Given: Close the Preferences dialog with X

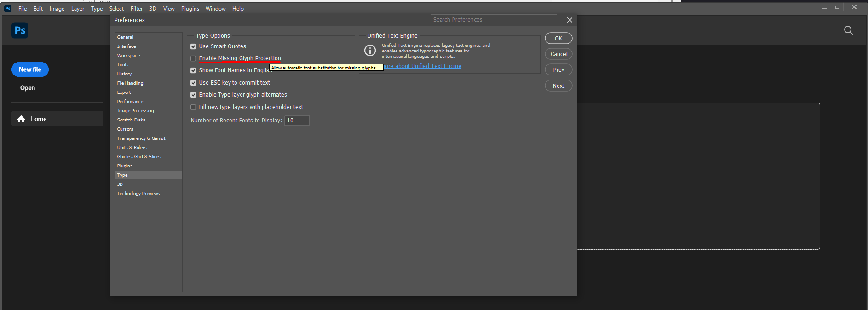Looking at the screenshot, I should pyautogui.click(x=569, y=20).
